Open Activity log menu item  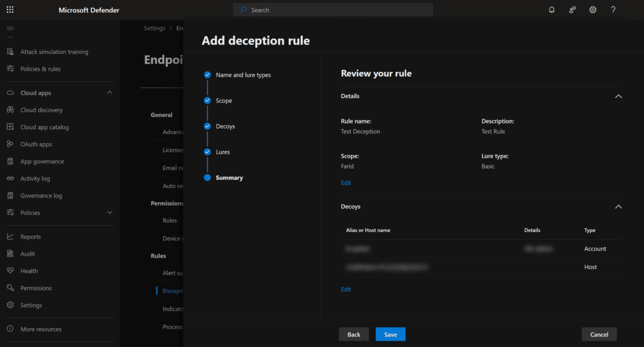(x=35, y=178)
